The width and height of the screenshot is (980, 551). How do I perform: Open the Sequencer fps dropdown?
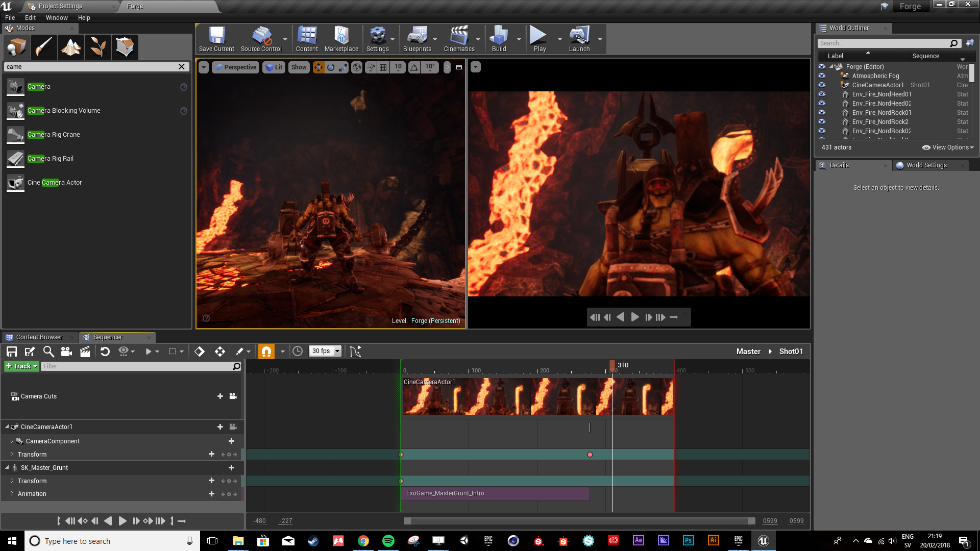point(326,351)
